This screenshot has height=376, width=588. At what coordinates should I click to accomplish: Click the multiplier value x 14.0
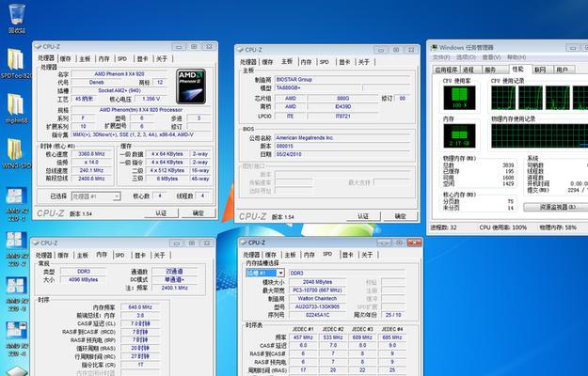tap(91, 163)
